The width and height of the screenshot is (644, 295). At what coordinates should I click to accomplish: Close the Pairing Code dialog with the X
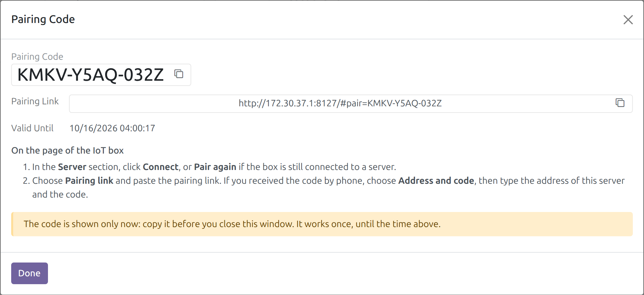[628, 20]
